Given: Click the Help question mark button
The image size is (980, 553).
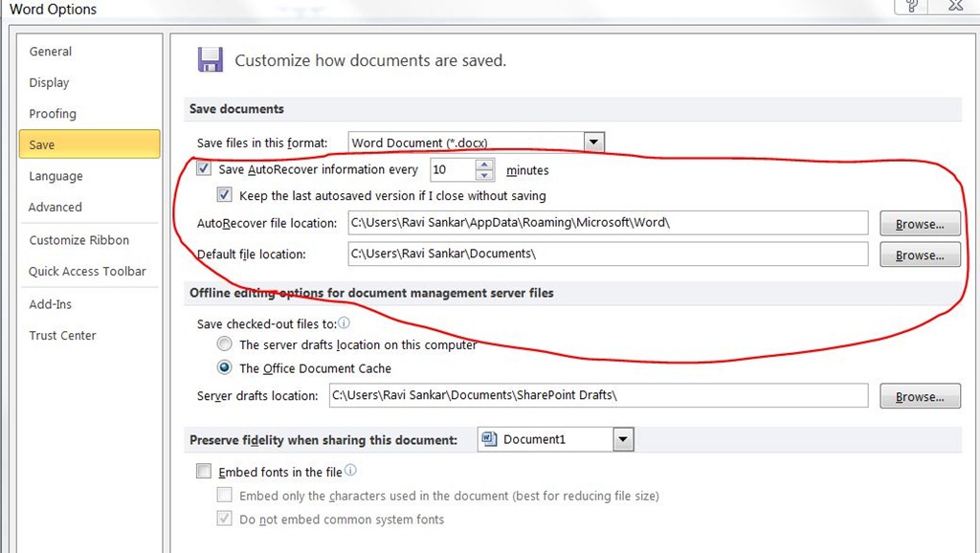Looking at the screenshot, I should [910, 7].
